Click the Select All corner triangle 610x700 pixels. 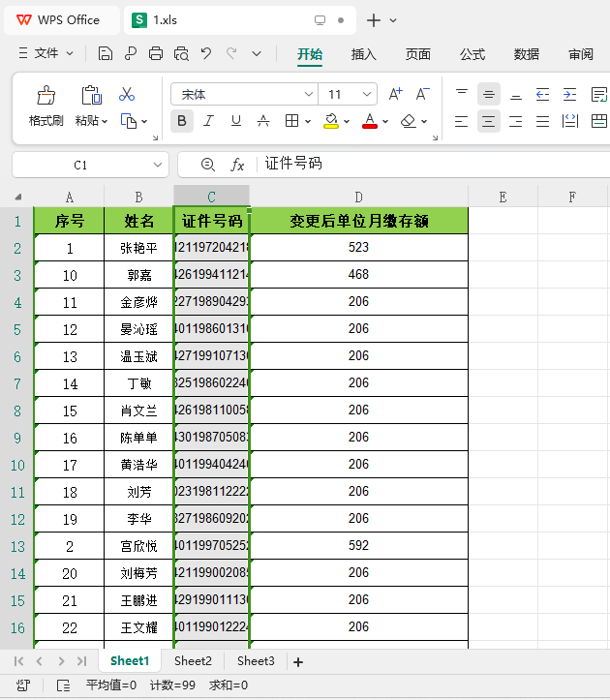click(x=17, y=197)
